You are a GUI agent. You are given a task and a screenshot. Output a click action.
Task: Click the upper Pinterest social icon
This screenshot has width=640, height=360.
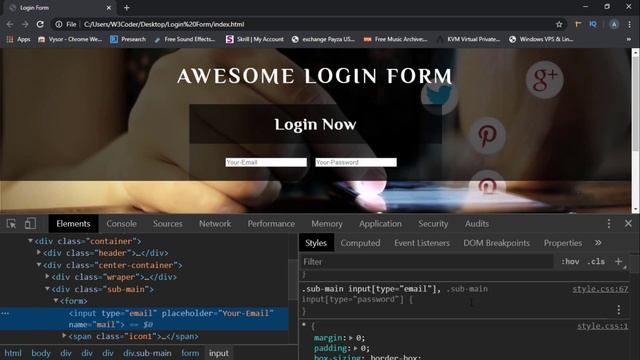click(x=487, y=135)
